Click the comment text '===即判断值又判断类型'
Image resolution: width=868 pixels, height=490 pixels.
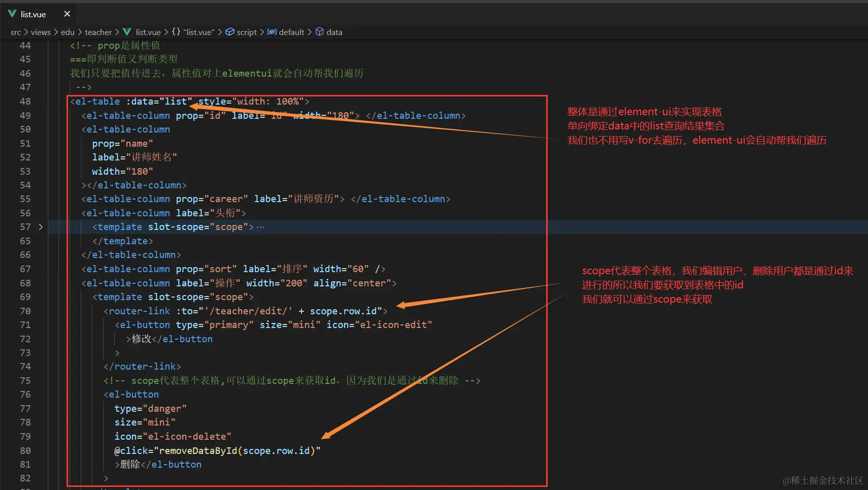(124, 59)
